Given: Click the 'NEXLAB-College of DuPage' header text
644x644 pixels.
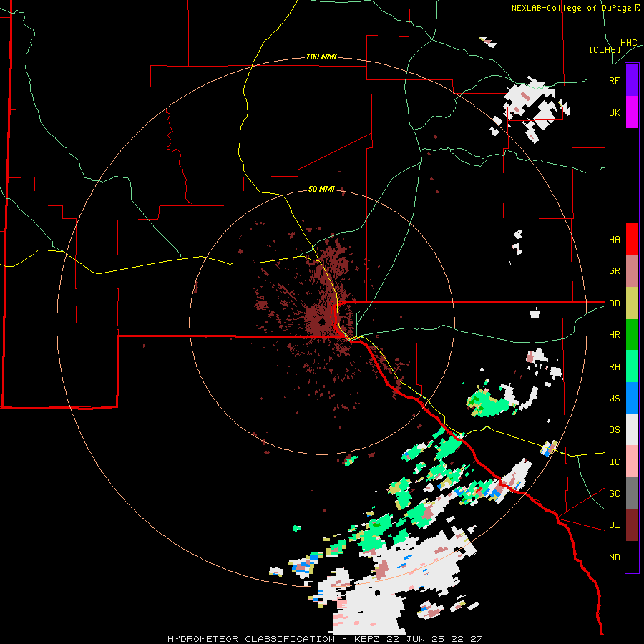Looking at the screenshot, I should [571, 8].
